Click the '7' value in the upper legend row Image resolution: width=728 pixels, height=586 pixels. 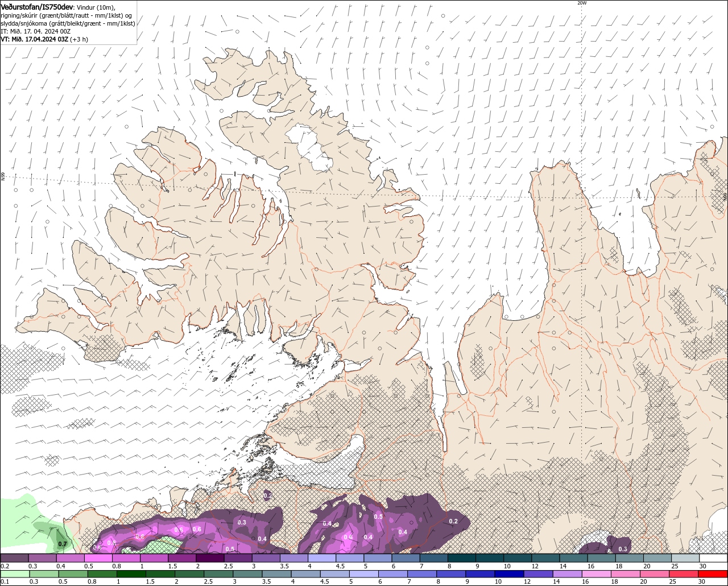pyautogui.click(x=421, y=566)
